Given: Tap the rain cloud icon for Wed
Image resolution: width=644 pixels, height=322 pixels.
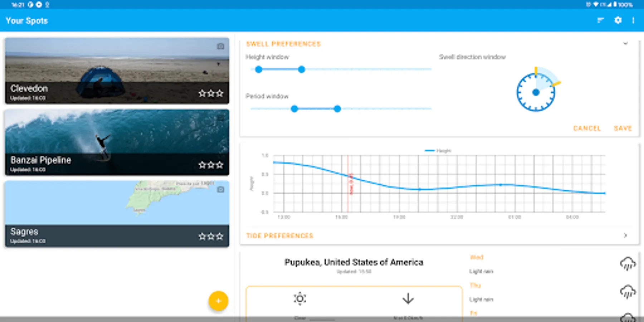Looking at the screenshot, I should [628, 264].
